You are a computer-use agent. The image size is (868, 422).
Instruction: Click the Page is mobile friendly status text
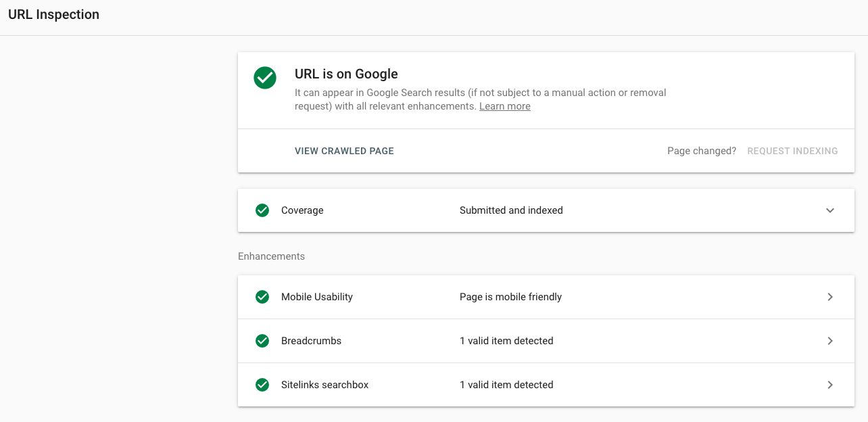510,297
